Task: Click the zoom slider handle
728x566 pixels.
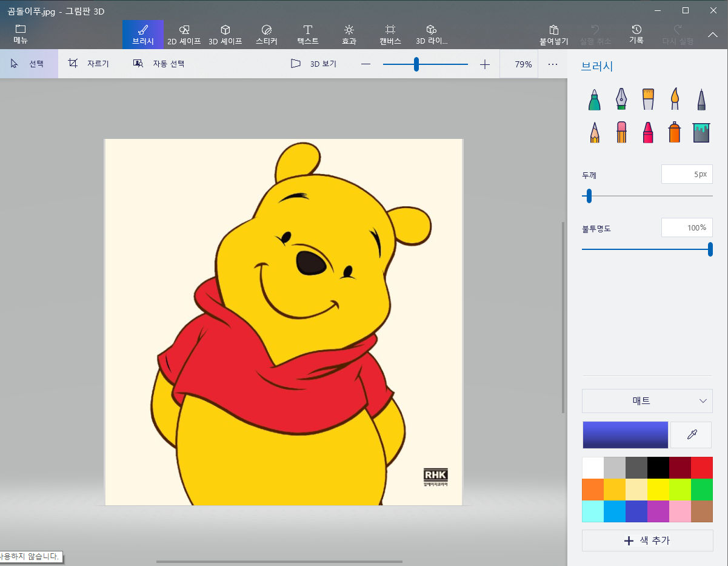Action: pyautogui.click(x=416, y=64)
